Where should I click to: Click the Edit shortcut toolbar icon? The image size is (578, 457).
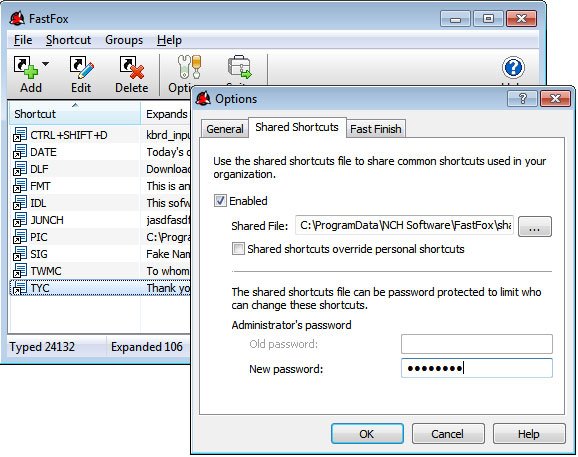click(81, 67)
